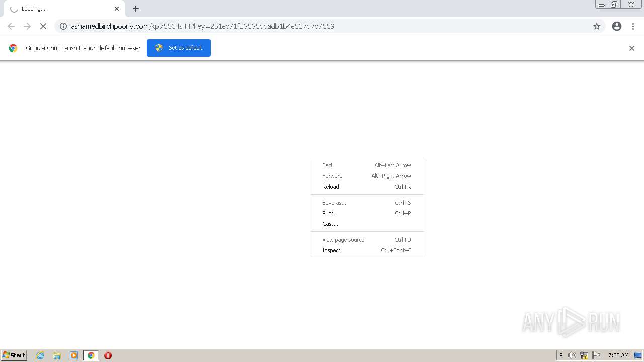This screenshot has height=362, width=644.
Task: Bookmark this page with the star icon
Action: pos(597,26)
